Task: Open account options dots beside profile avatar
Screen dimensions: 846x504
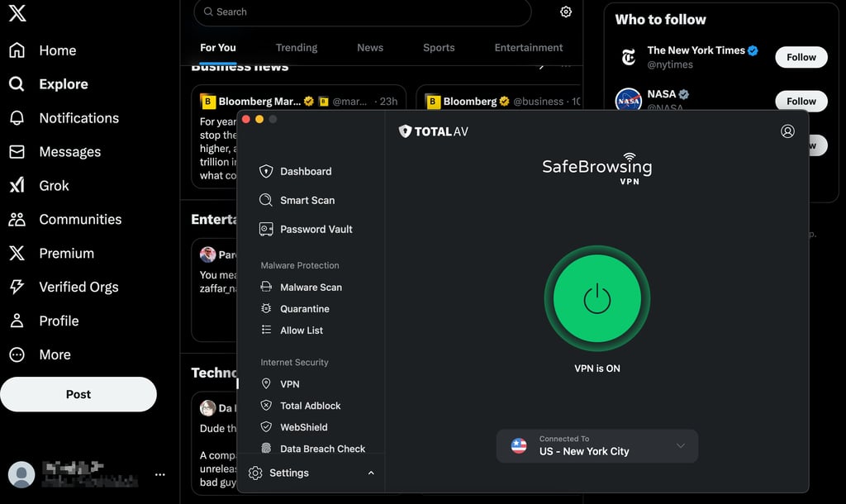Action: (x=159, y=474)
